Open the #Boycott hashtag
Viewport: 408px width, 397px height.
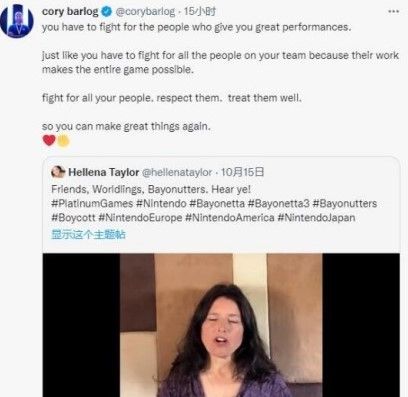pyautogui.click(x=73, y=218)
